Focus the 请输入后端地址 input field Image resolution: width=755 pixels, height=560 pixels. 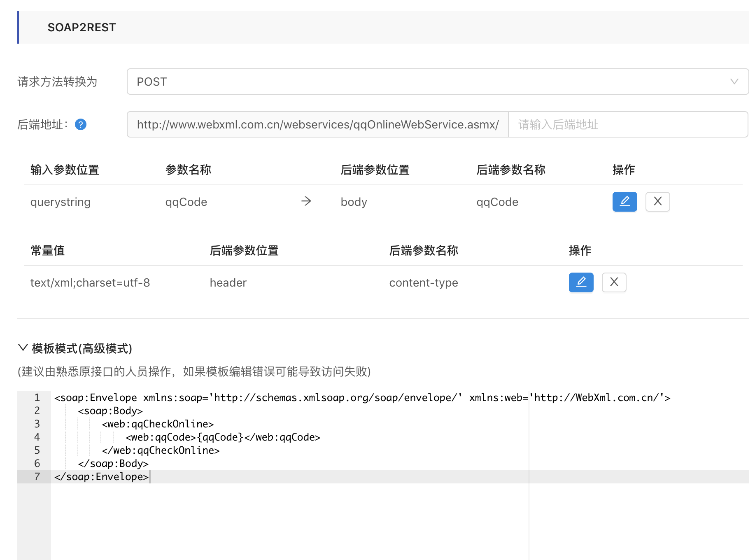628,124
